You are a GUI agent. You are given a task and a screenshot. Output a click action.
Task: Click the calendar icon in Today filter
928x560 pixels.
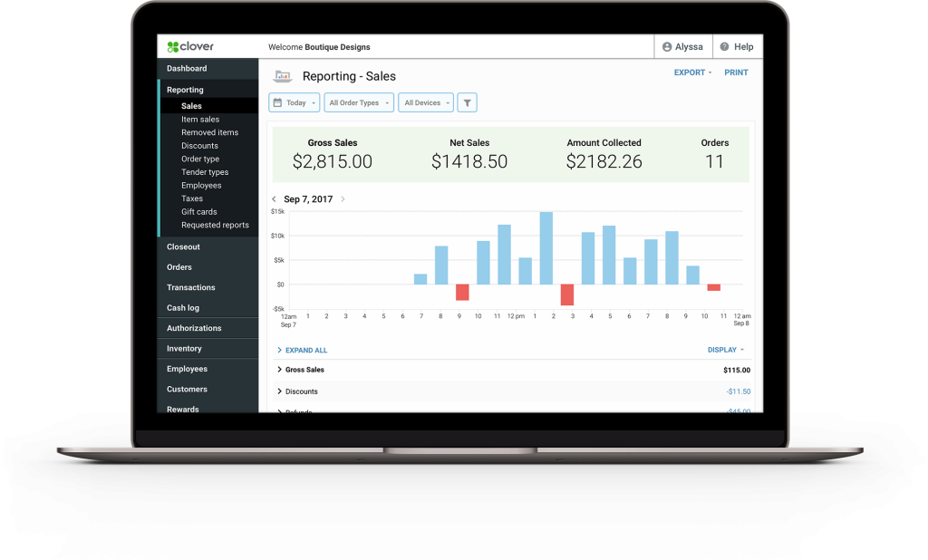tap(277, 103)
